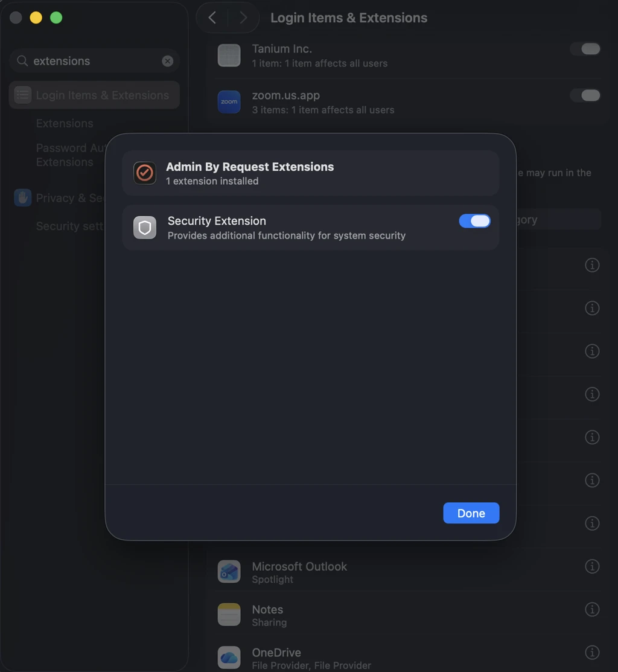618x672 pixels.
Task: Click the Admin By Request Extensions title
Action: (250, 167)
